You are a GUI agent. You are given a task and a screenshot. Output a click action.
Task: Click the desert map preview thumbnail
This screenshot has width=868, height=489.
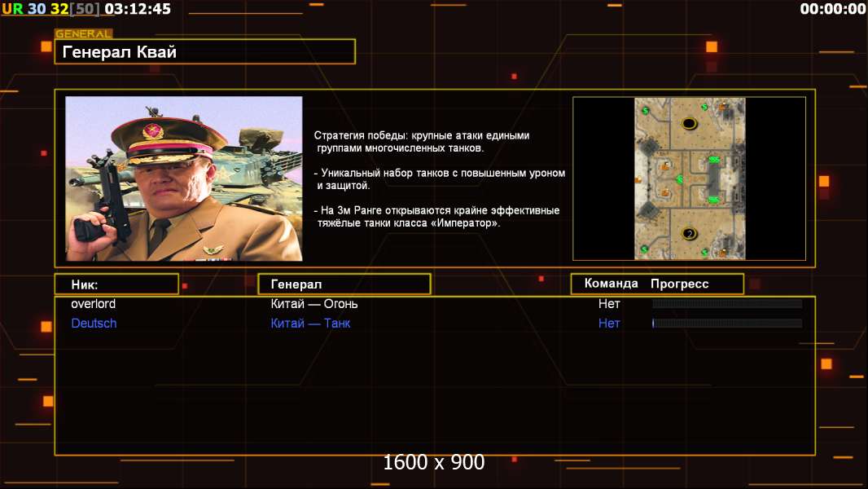click(x=689, y=178)
